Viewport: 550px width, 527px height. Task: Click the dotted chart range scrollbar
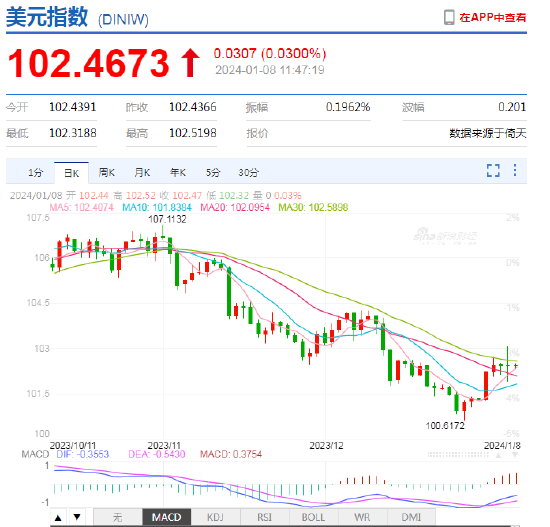(x=458, y=455)
